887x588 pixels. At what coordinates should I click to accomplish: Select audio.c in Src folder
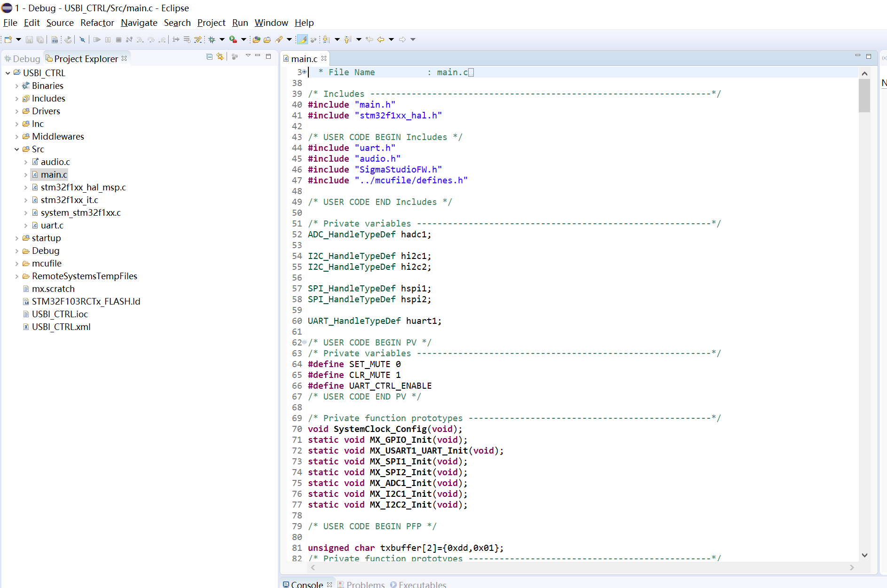pos(51,162)
